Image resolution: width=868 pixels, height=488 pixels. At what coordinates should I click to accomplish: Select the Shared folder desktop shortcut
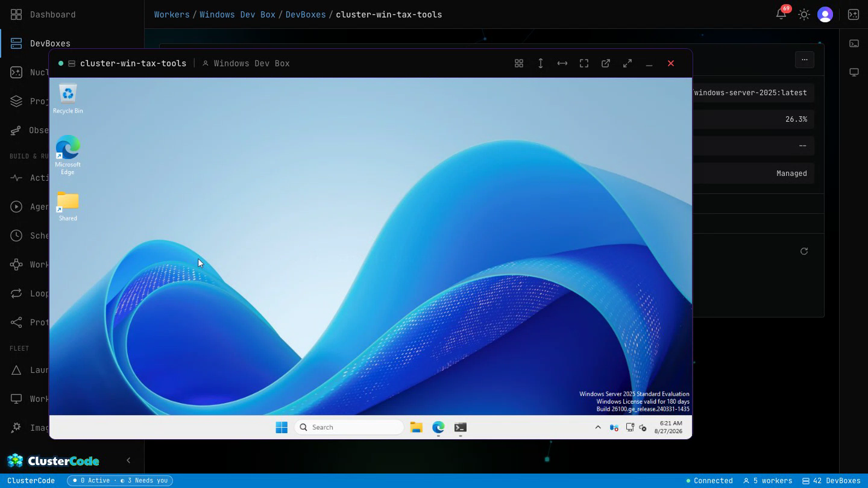tap(68, 206)
